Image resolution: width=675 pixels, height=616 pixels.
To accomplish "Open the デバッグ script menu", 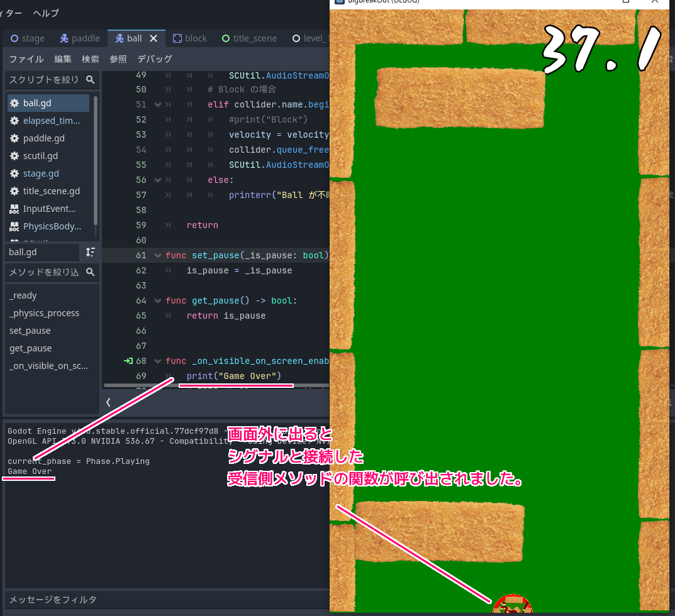I will [155, 59].
